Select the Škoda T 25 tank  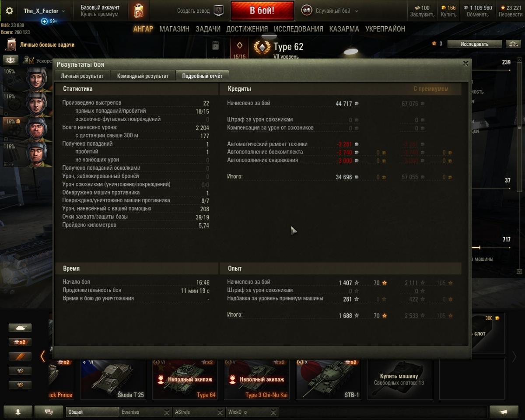[113, 379]
